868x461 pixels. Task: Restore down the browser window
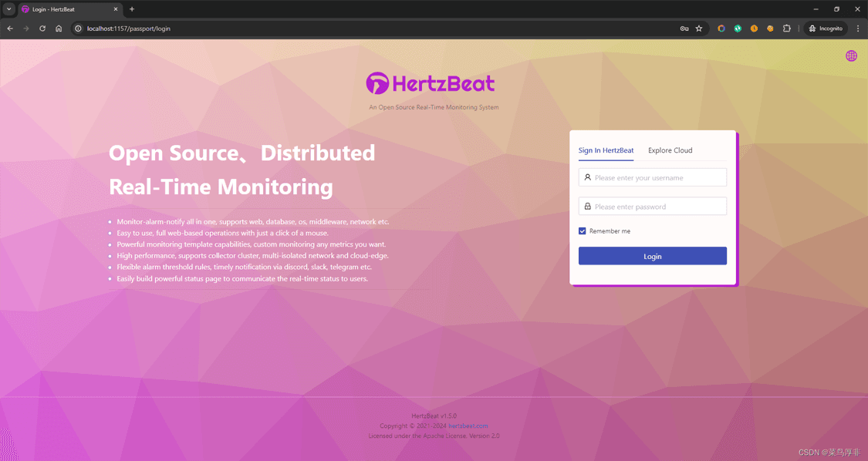(x=836, y=8)
